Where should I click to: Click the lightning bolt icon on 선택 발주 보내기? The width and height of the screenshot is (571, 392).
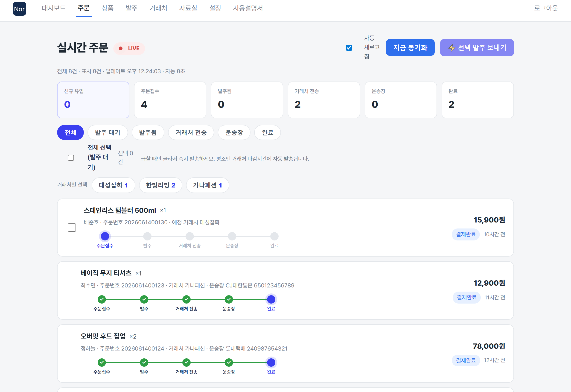452,48
